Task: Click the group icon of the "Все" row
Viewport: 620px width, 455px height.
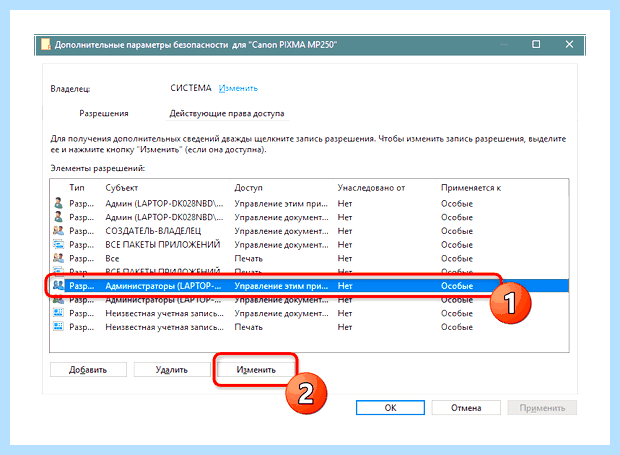Action: [x=58, y=258]
